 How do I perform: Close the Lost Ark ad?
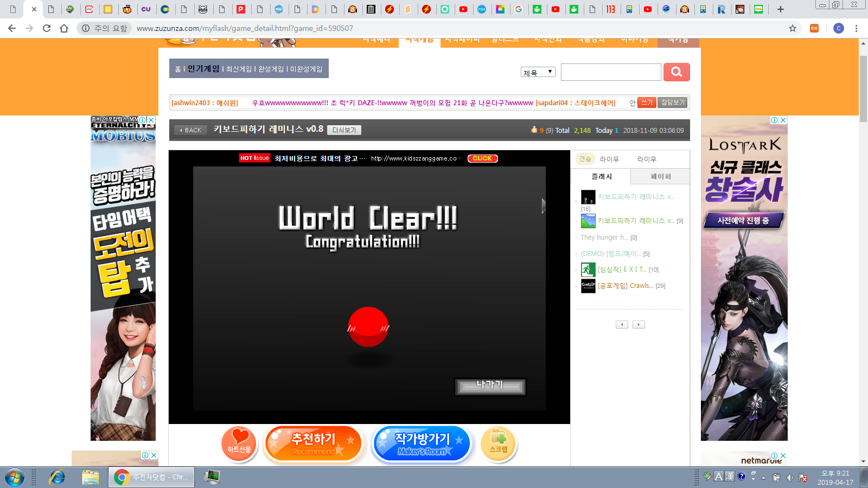click(x=783, y=120)
